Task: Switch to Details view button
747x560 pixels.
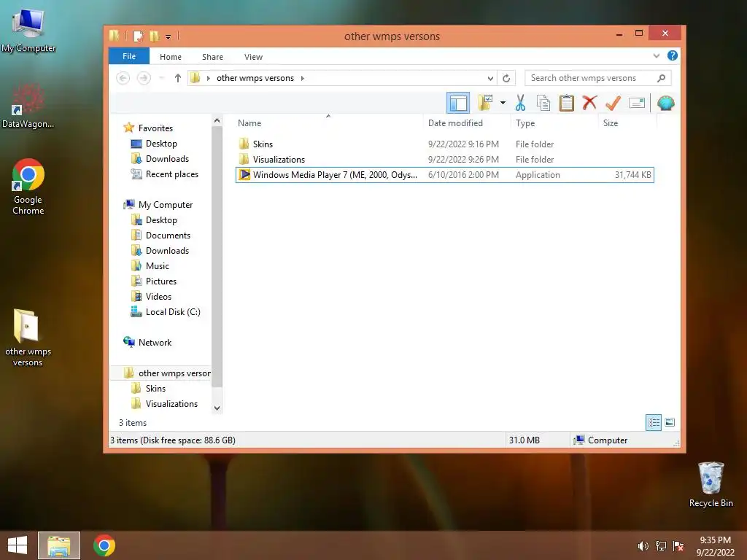Action: (653, 422)
